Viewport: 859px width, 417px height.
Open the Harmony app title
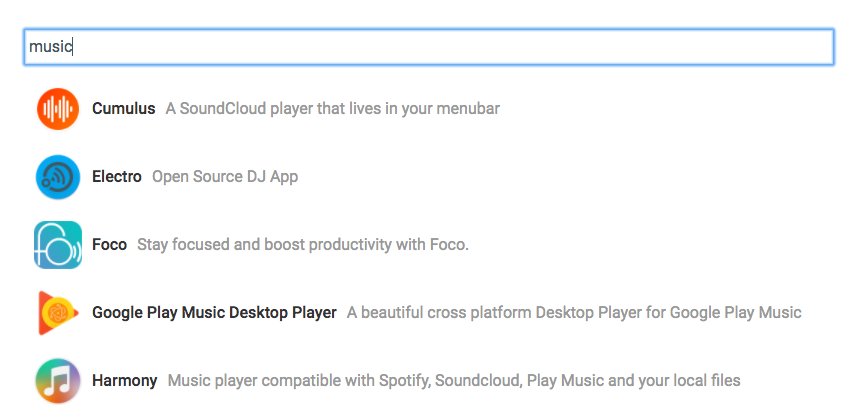tap(125, 380)
